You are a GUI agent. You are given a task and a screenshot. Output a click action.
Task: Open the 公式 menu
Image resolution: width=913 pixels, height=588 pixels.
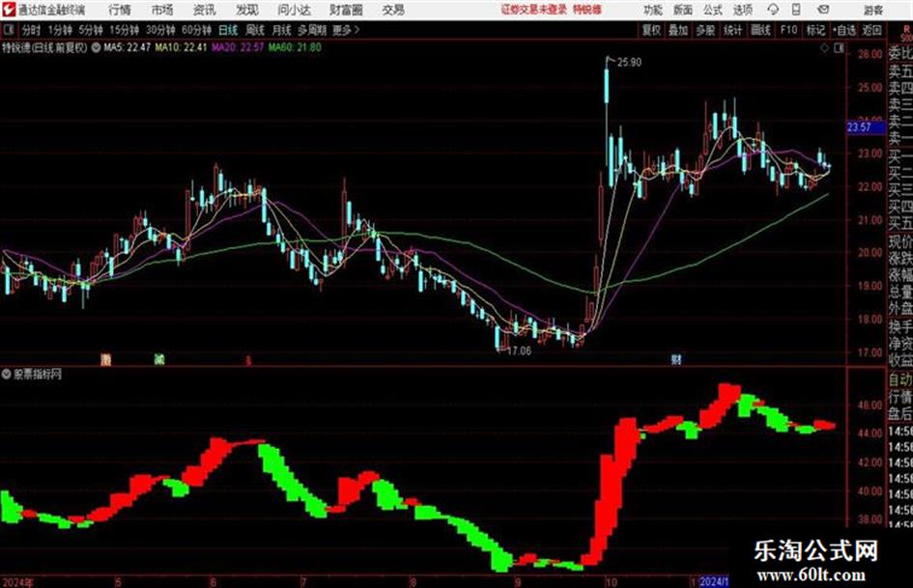pyautogui.click(x=713, y=10)
